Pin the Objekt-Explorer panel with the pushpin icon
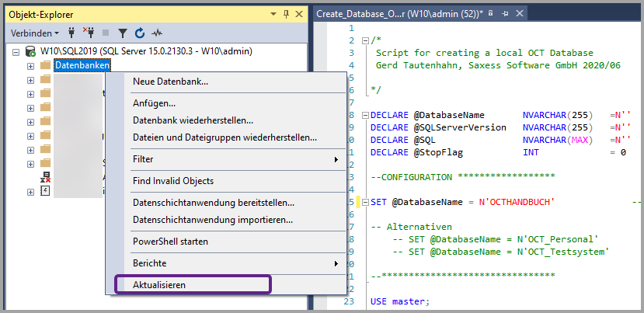 286,14
